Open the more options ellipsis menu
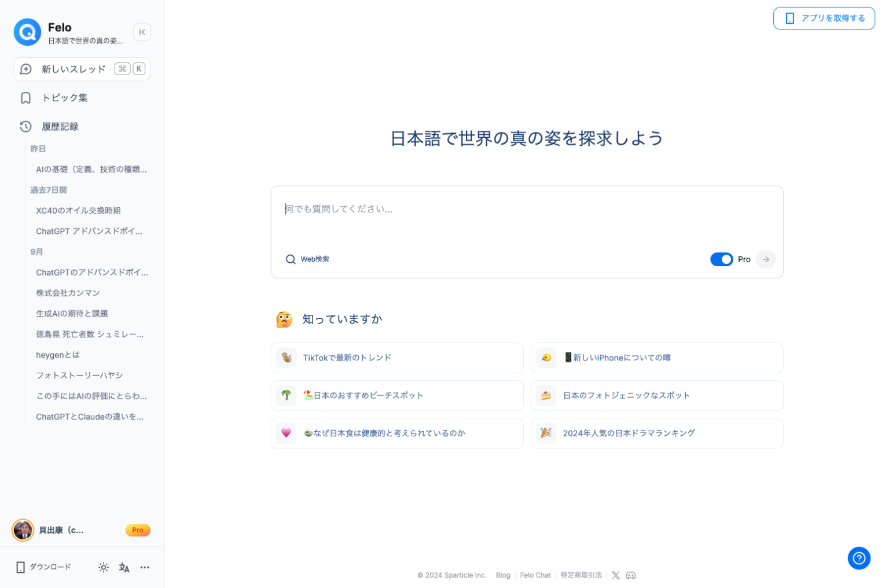Screen dimensions: 889x588 point(145,568)
